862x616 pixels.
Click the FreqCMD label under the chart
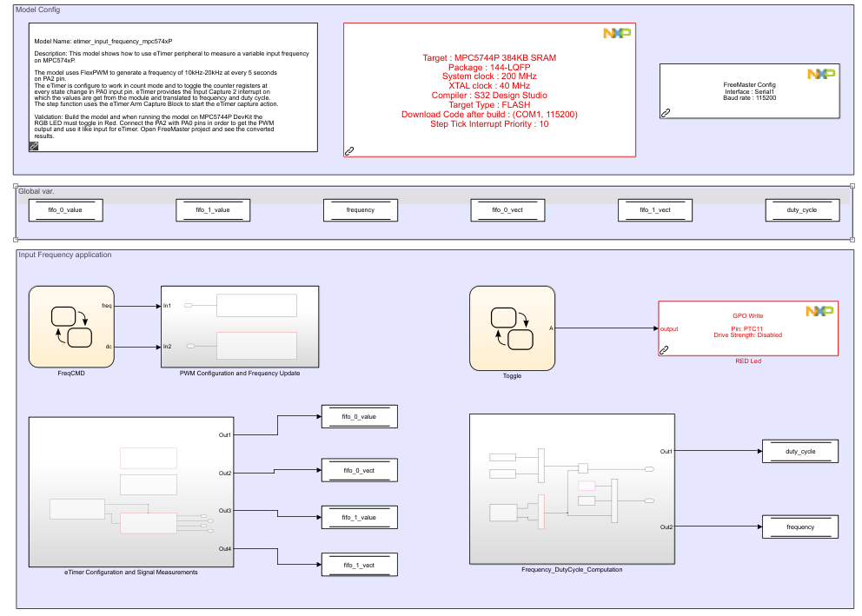point(71,374)
